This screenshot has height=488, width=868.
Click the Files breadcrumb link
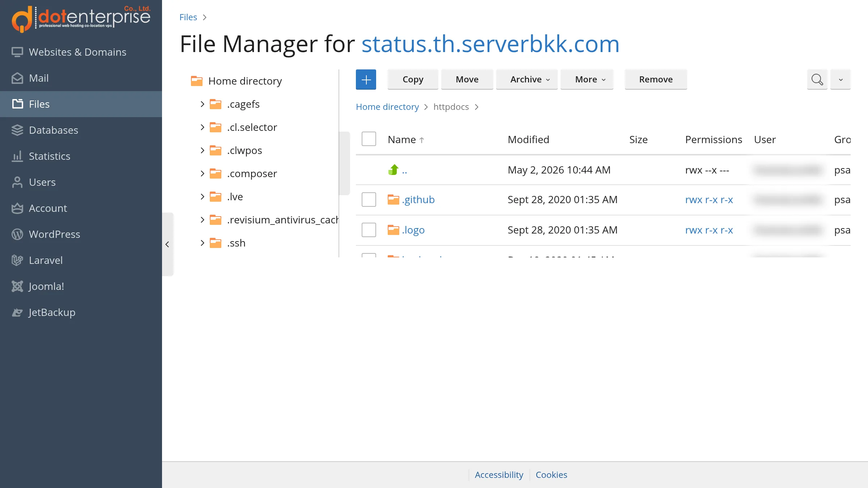click(x=188, y=17)
